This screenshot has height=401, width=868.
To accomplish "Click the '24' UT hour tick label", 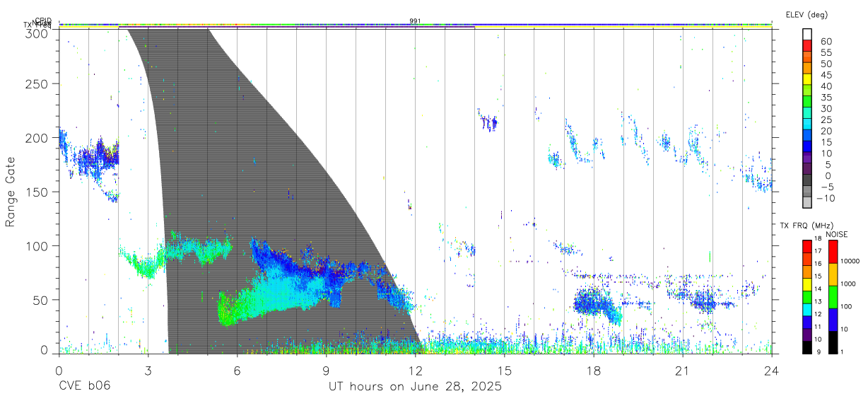I will [x=772, y=371].
